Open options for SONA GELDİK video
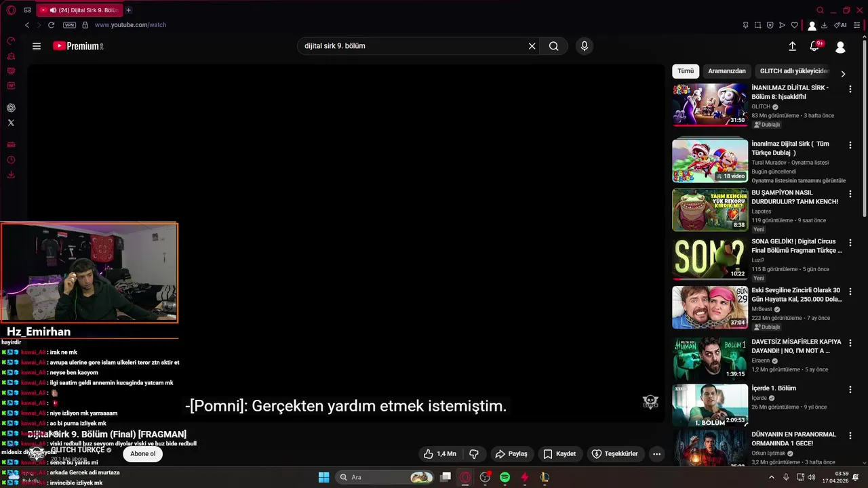 tap(850, 243)
